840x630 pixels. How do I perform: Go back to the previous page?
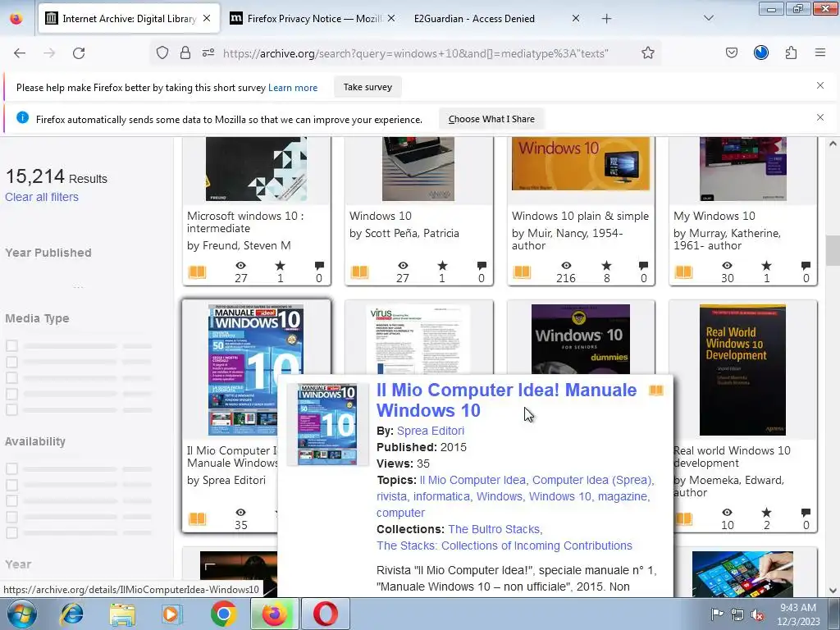[20, 53]
